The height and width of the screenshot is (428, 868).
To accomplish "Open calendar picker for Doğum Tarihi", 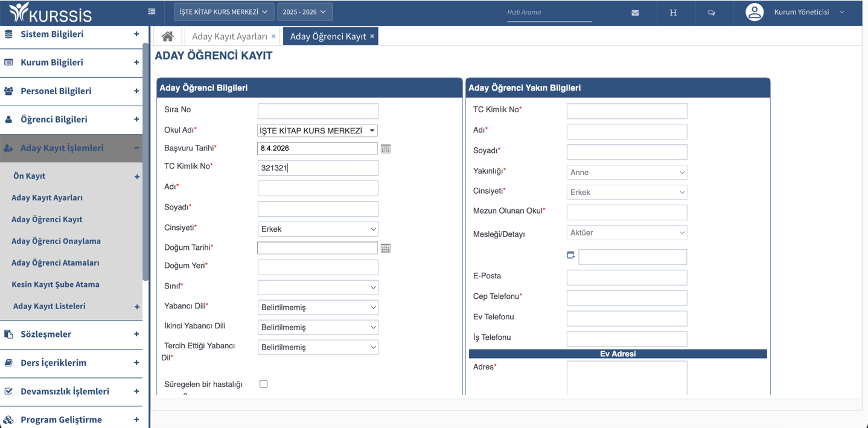I will pos(386,248).
